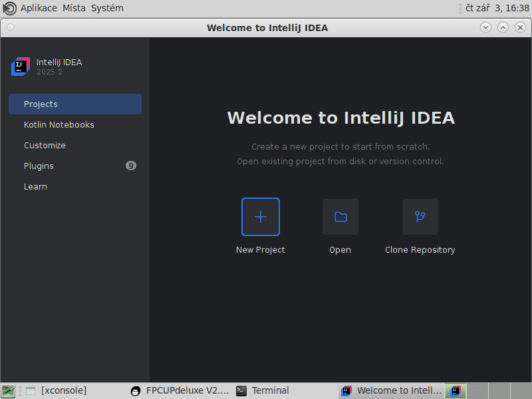
Task: Click the Clone Repository branch icon
Action: [x=420, y=217]
